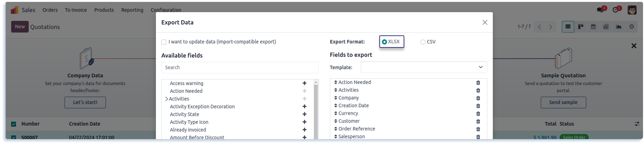
Task: Switch to calendar view
Action: [x=593, y=27]
